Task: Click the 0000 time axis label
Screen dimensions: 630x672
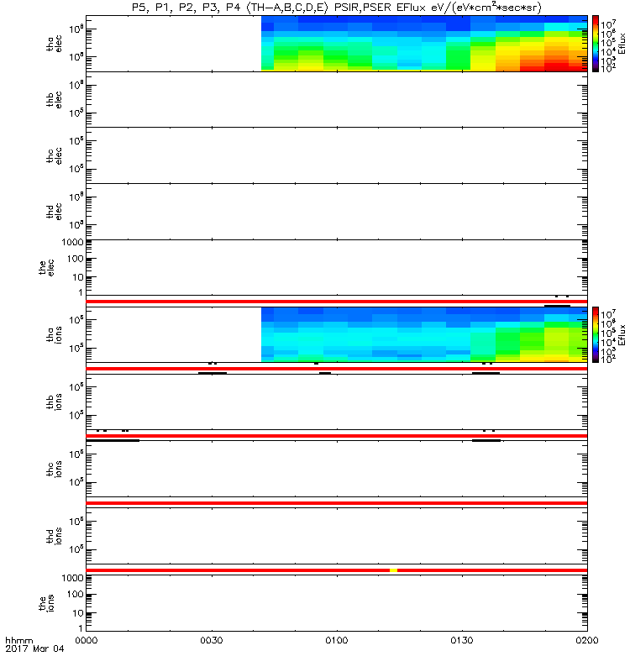Action: [87, 640]
